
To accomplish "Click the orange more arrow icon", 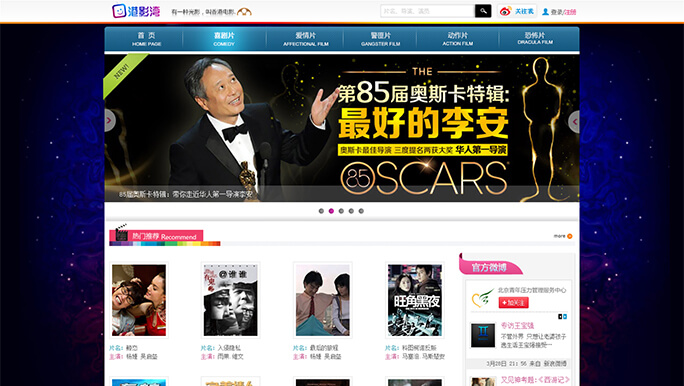I will point(570,236).
